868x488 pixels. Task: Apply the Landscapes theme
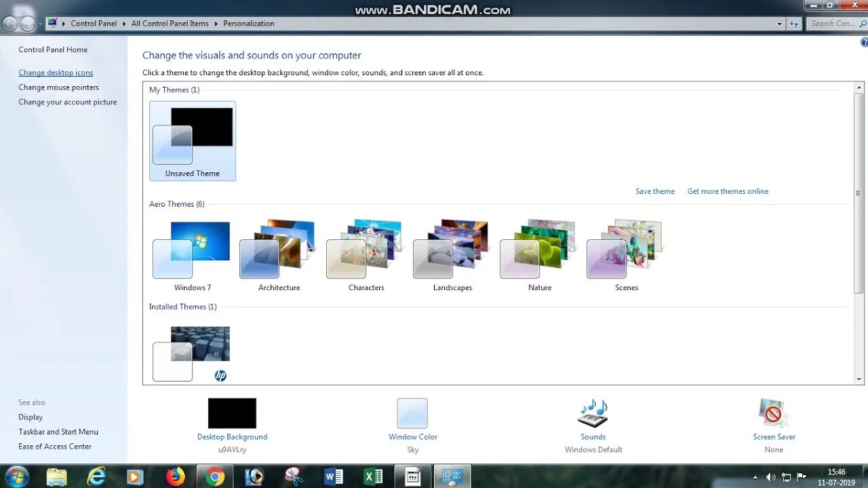[452, 255]
